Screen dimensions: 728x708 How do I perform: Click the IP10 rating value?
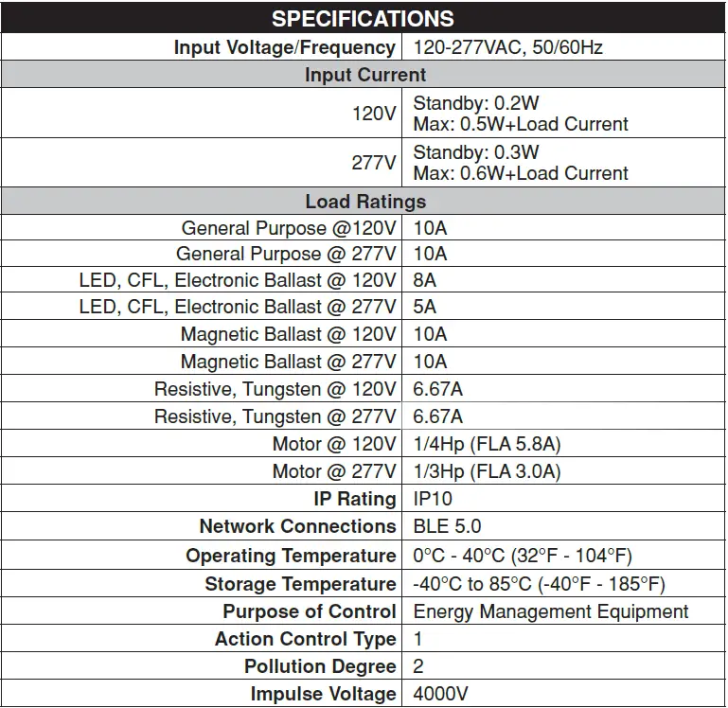tap(434, 499)
